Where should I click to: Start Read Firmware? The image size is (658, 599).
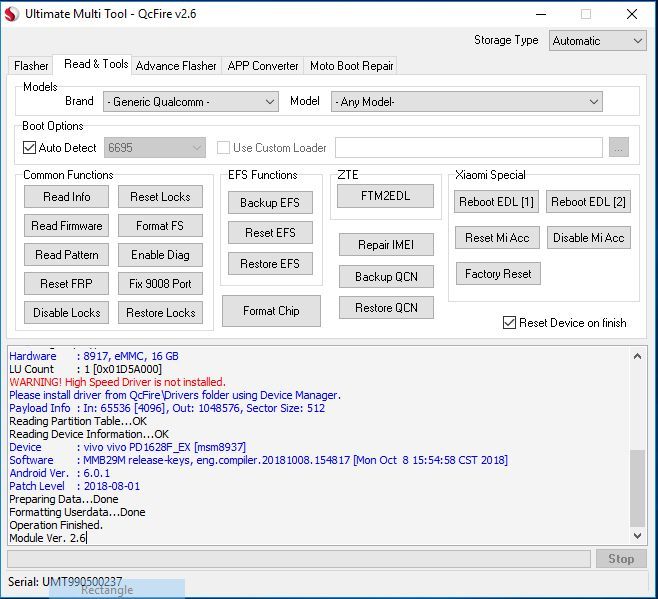(66, 226)
